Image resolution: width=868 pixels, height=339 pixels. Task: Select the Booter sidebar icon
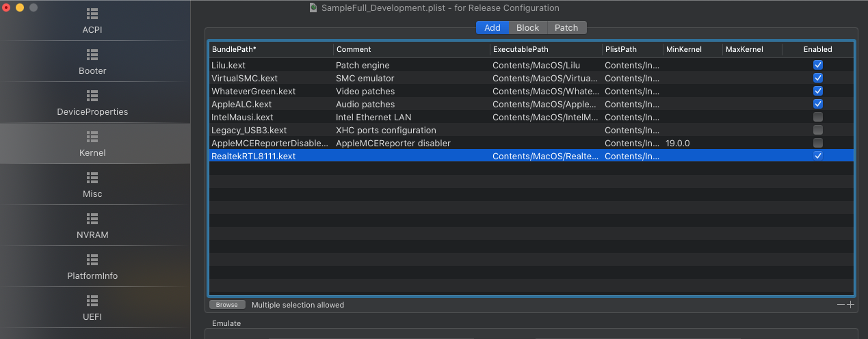(92, 55)
